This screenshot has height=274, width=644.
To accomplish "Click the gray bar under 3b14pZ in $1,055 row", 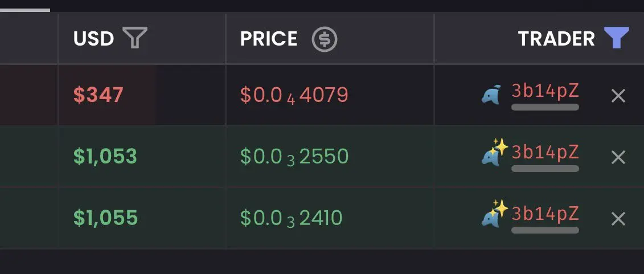I will click(545, 230).
